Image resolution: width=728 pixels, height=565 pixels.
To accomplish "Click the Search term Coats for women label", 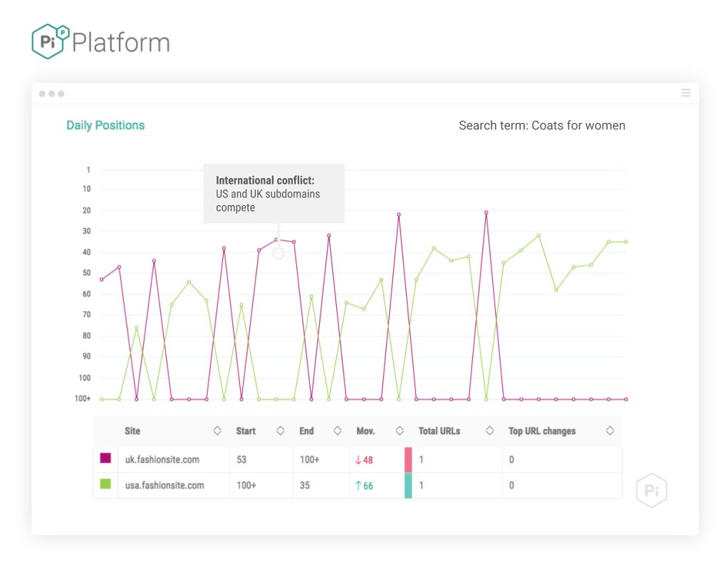I will pyautogui.click(x=541, y=125).
